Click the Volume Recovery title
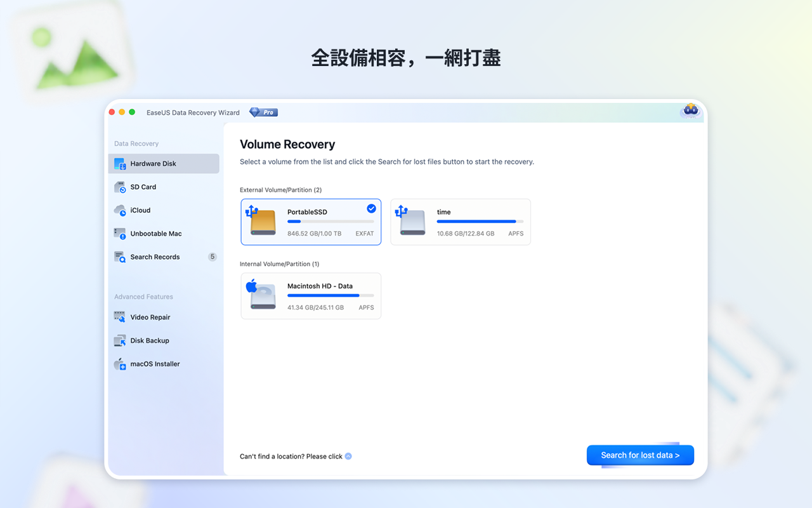812x508 pixels. point(287,144)
